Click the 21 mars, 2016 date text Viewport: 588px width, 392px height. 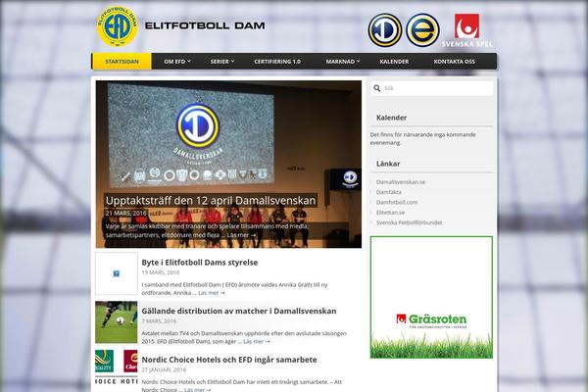(x=125, y=213)
